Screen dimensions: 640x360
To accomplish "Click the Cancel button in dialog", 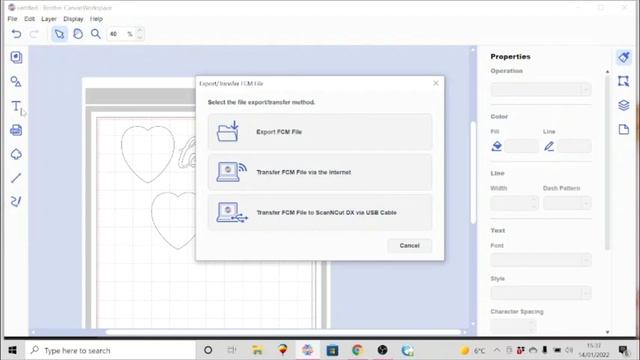I will pyautogui.click(x=409, y=246).
